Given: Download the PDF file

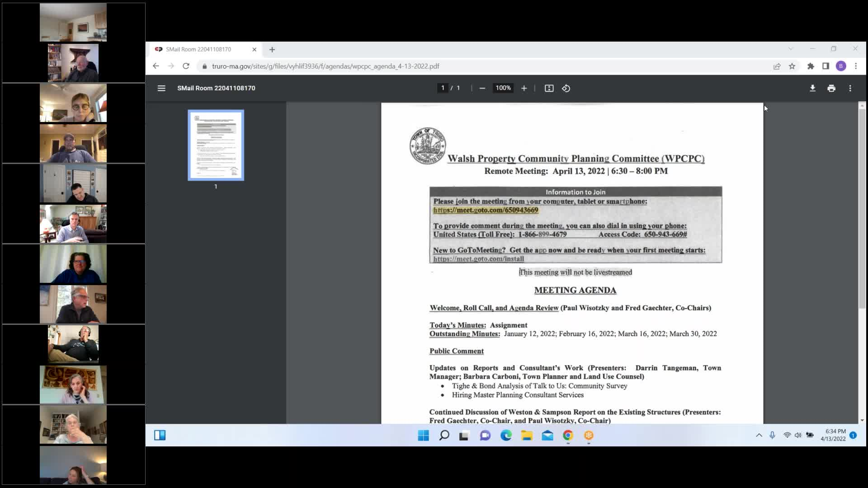Looking at the screenshot, I should [812, 88].
